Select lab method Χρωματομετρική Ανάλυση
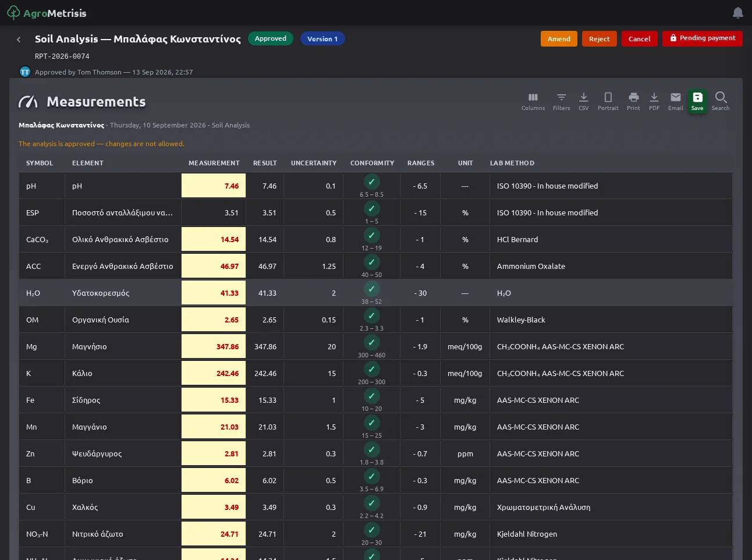Screen dimensions: 752x560 click(x=544, y=507)
